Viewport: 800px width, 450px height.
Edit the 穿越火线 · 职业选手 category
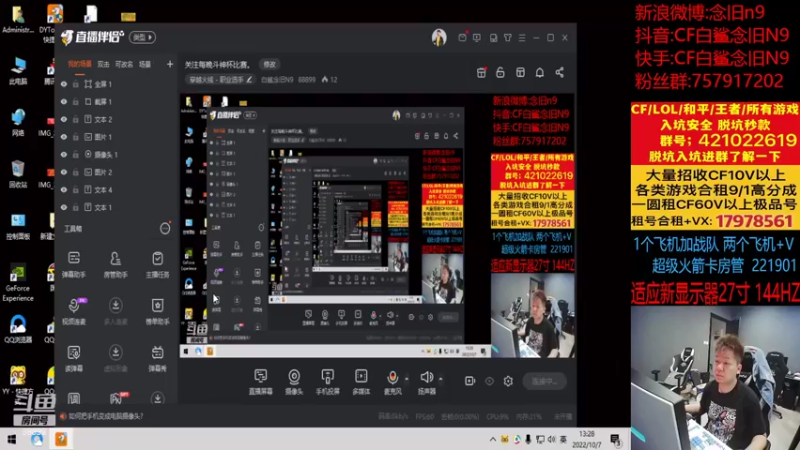[x=220, y=80]
